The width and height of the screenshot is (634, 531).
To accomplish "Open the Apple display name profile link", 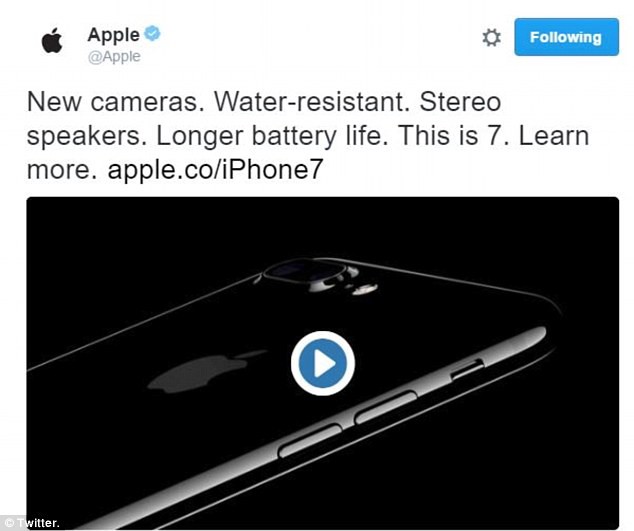I will (x=113, y=35).
